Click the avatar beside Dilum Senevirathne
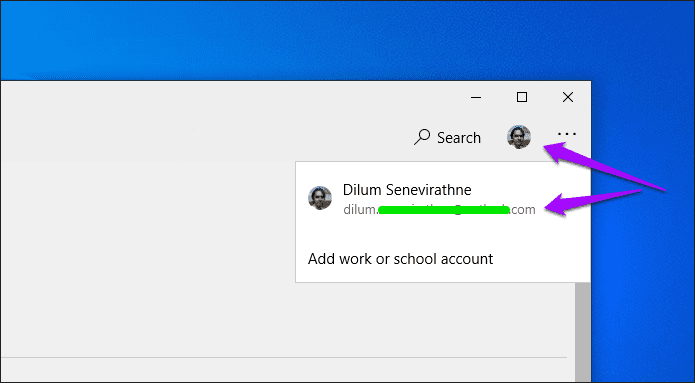 (x=320, y=198)
